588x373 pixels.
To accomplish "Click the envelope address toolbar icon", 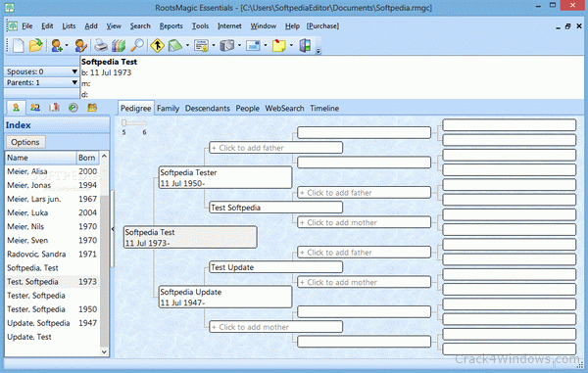I will click(x=253, y=46).
